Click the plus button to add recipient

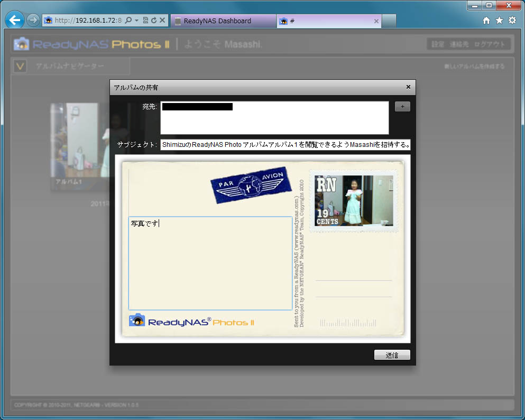tap(402, 107)
